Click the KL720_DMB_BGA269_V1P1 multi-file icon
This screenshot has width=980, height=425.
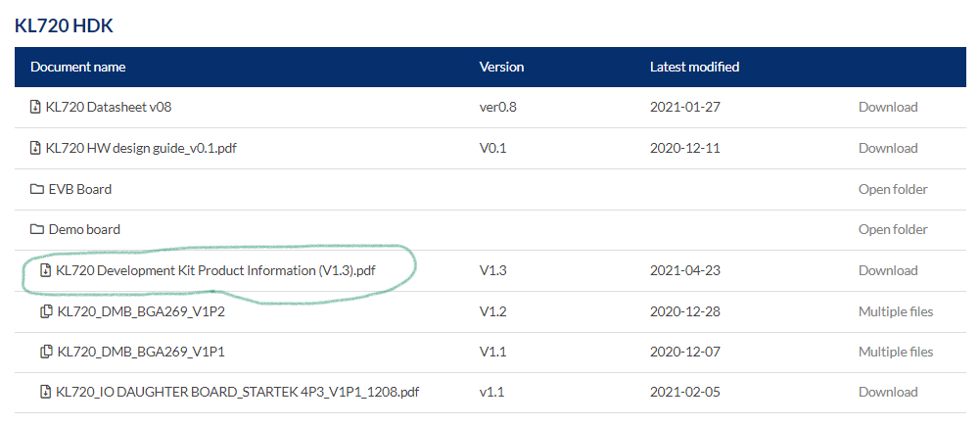[x=46, y=352]
